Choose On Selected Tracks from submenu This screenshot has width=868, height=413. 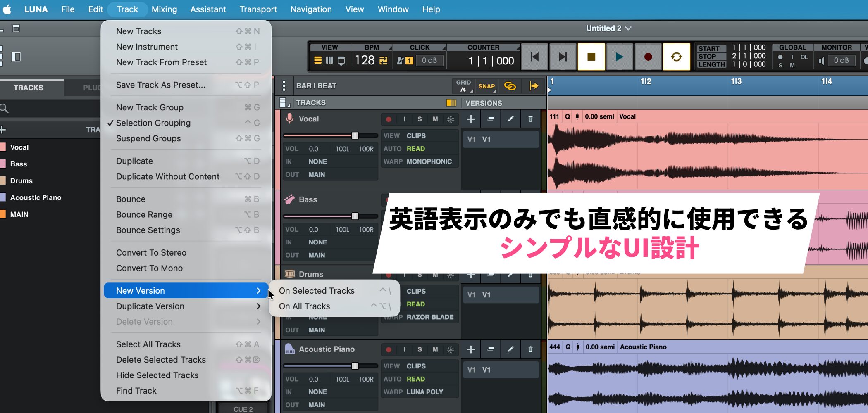317,291
